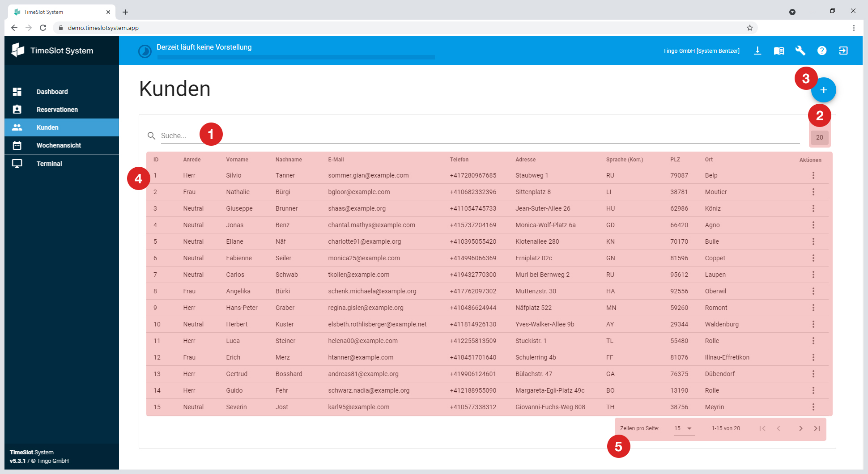Bookmark page with the star icon
Viewport: 868px width, 474px height.
pos(750,28)
